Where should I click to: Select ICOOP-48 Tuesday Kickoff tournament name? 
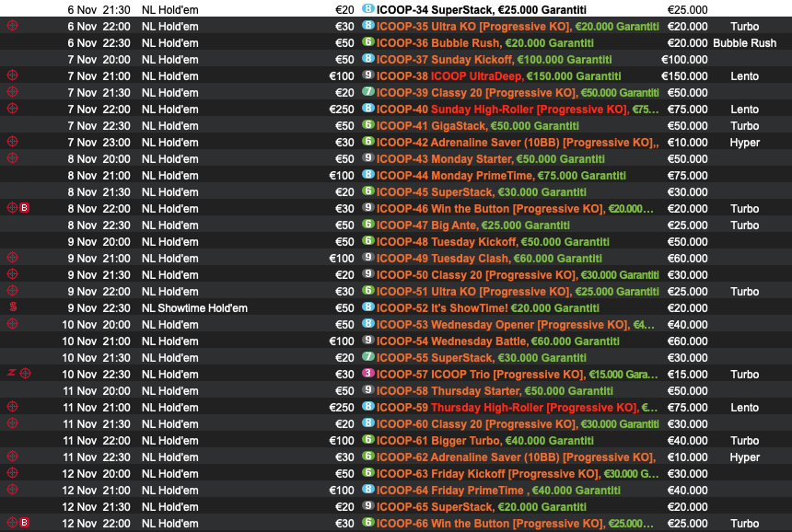(x=493, y=242)
